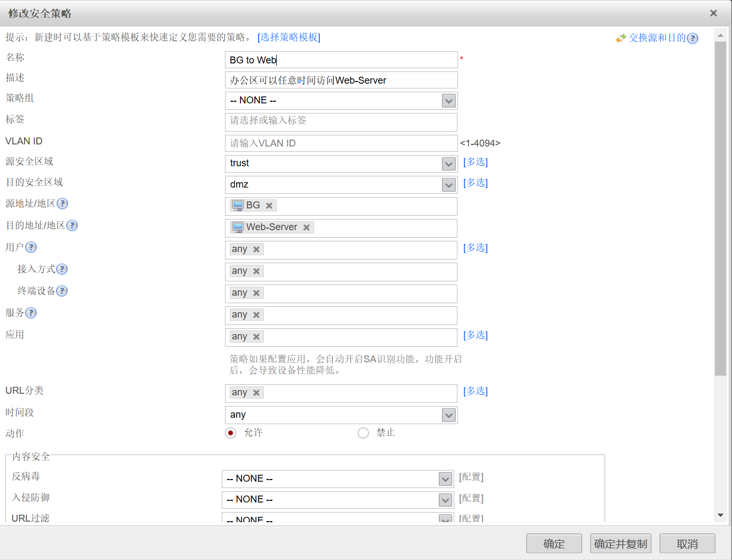Remove the any tag in 接入方式 field

click(256, 271)
